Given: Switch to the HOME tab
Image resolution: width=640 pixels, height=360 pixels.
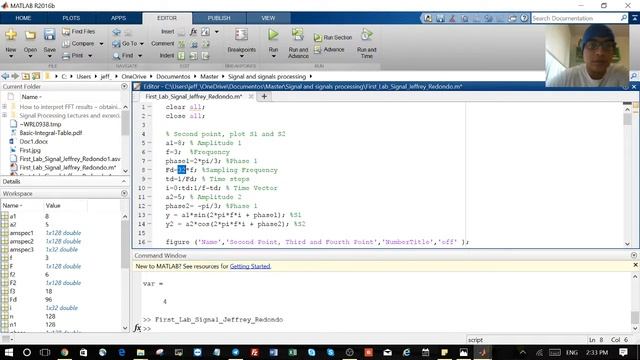Looking at the screenshot, I should [x=23, y=18].
